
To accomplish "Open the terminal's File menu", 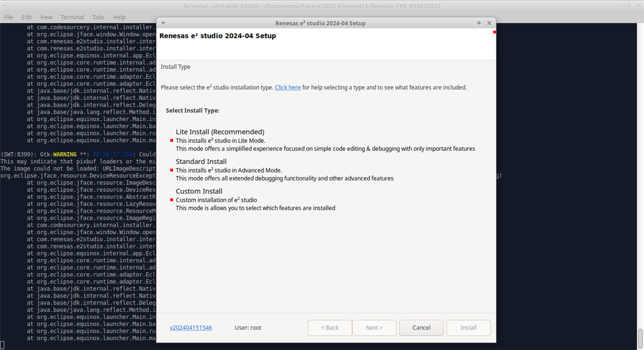I will tap(9, 17).
